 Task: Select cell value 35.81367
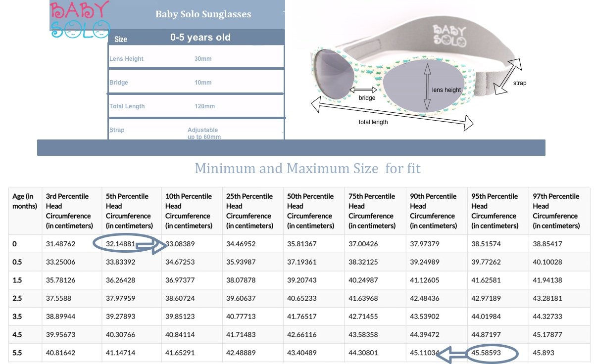(x=302, y=244)
